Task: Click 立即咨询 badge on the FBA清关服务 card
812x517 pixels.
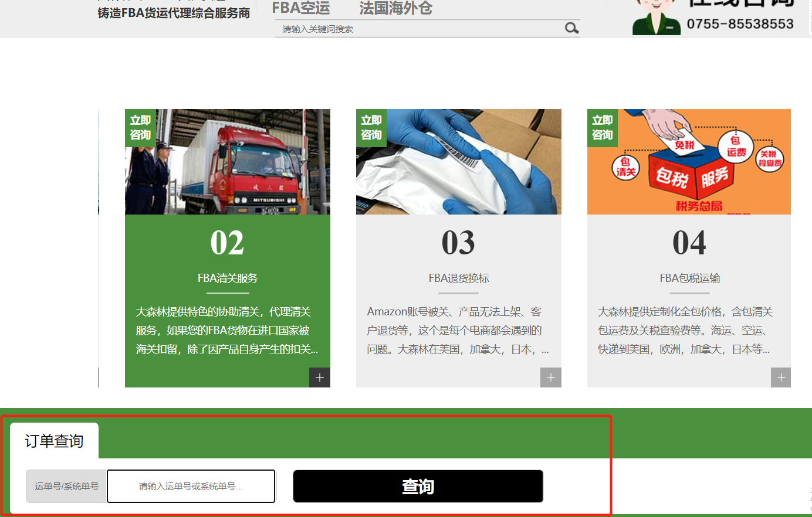Action: [x=140, y=128]
